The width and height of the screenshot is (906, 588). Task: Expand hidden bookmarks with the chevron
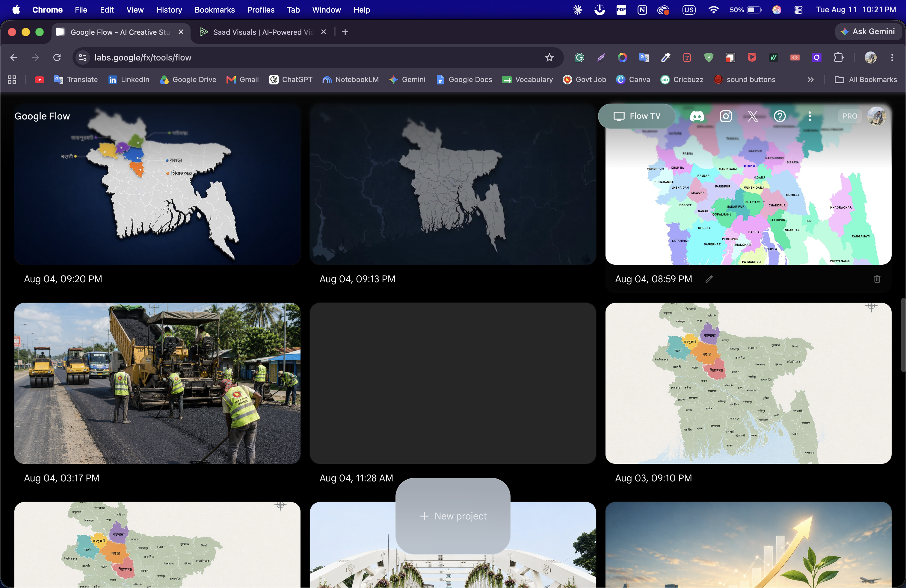coord(810,80)
